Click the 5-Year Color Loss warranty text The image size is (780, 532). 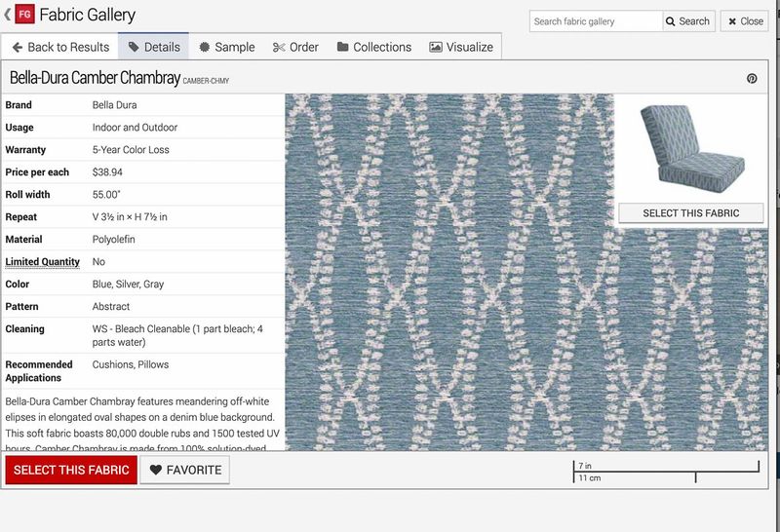pyautogui.click(x=131, y=150)
